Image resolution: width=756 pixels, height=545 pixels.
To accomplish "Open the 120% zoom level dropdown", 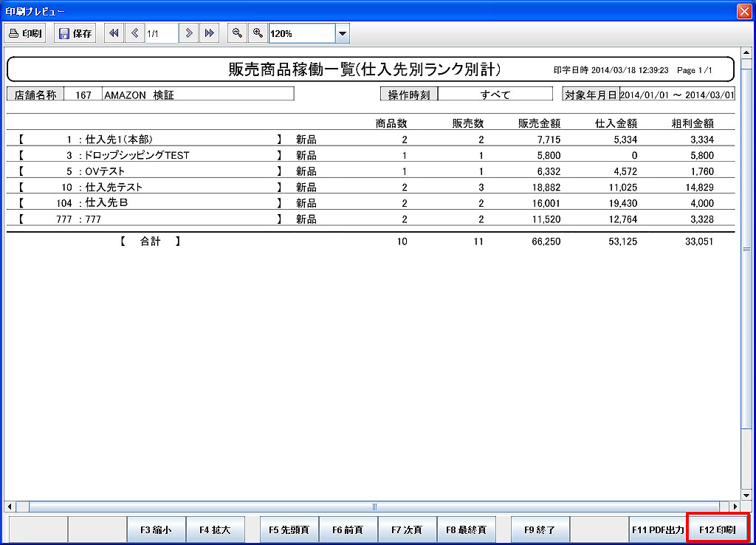I will click(x=342, y=33).
